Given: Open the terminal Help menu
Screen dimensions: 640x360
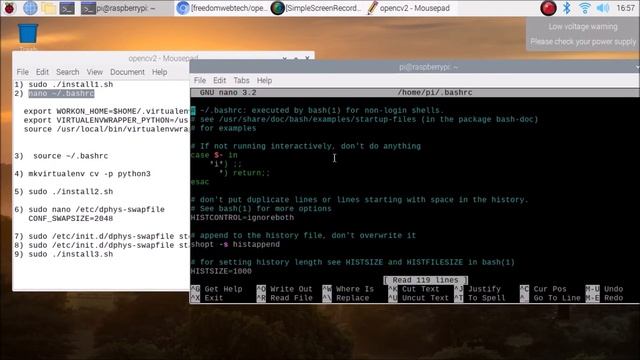Looking at the screenshot, I should click(264, 80).
